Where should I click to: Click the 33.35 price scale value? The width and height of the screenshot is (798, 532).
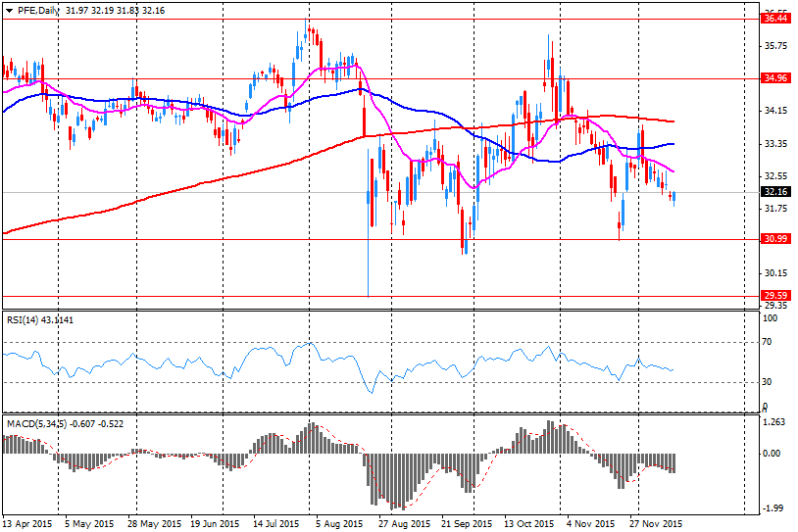775,144
